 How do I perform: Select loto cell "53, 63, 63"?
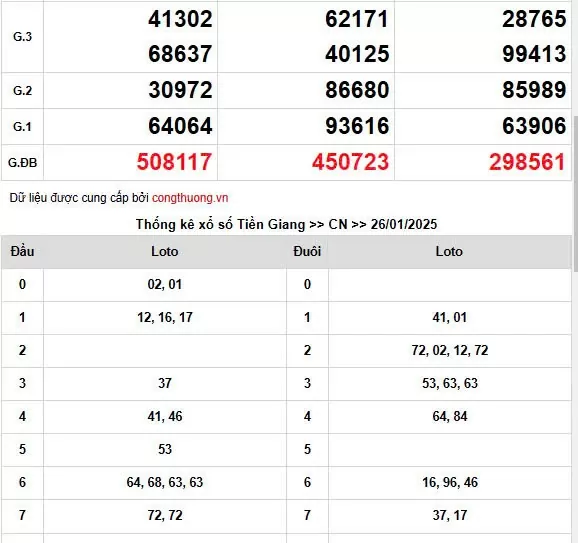(450, 383)
